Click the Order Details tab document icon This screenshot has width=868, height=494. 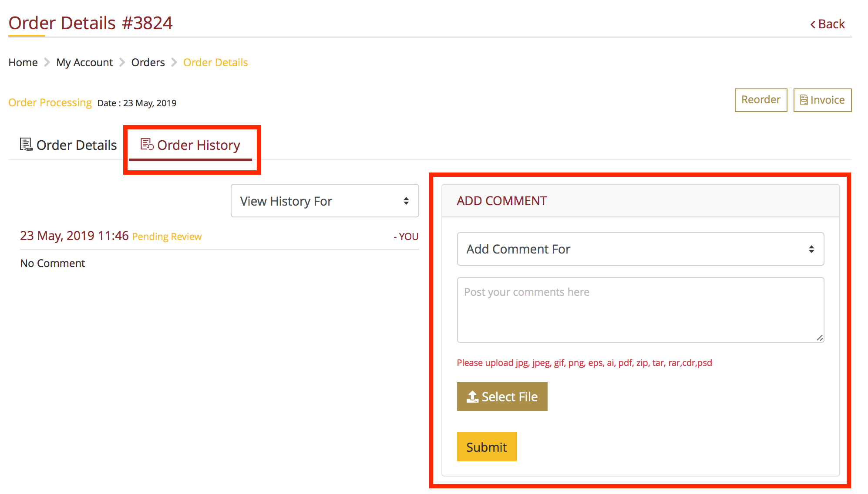(26, 145)
